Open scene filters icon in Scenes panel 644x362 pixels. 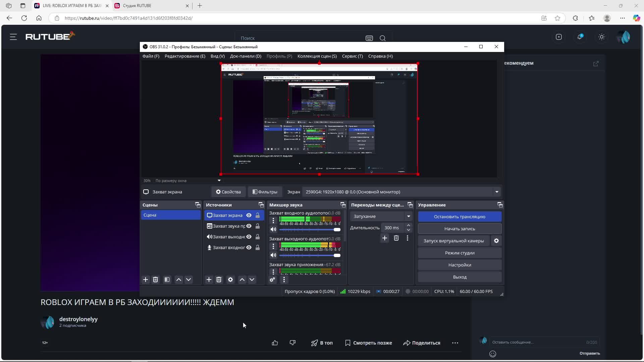pyautogui.click(x=167, y=280)
